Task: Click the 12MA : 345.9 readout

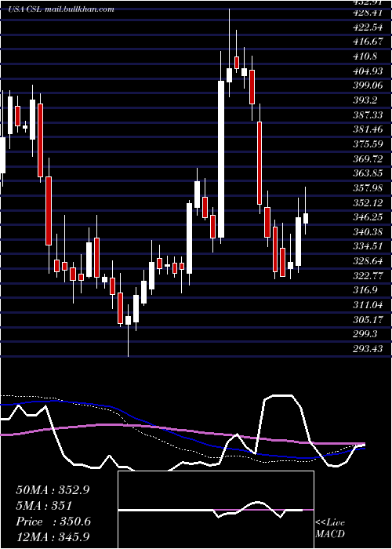Action: click(x=53, y=537)
